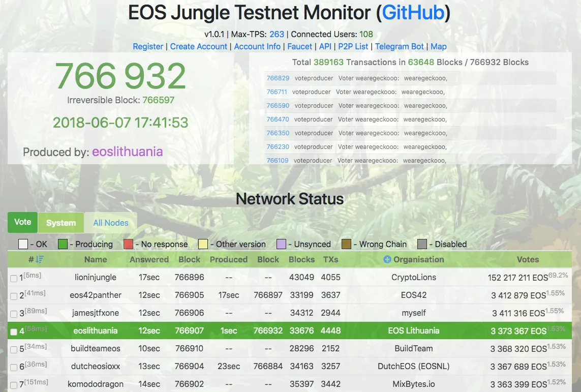Open the System tab
Screen dimensions: 581x392
(x=61, y=223)
